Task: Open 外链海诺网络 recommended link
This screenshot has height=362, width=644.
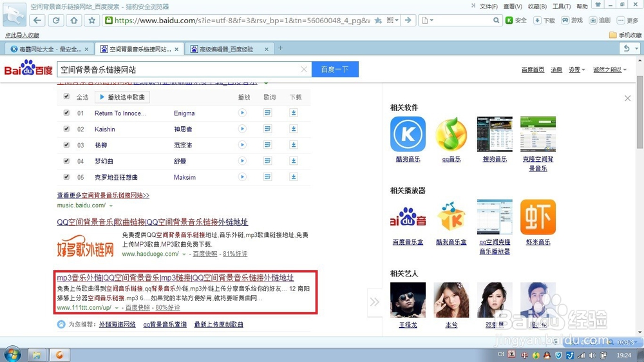Action: click(117, 325)
